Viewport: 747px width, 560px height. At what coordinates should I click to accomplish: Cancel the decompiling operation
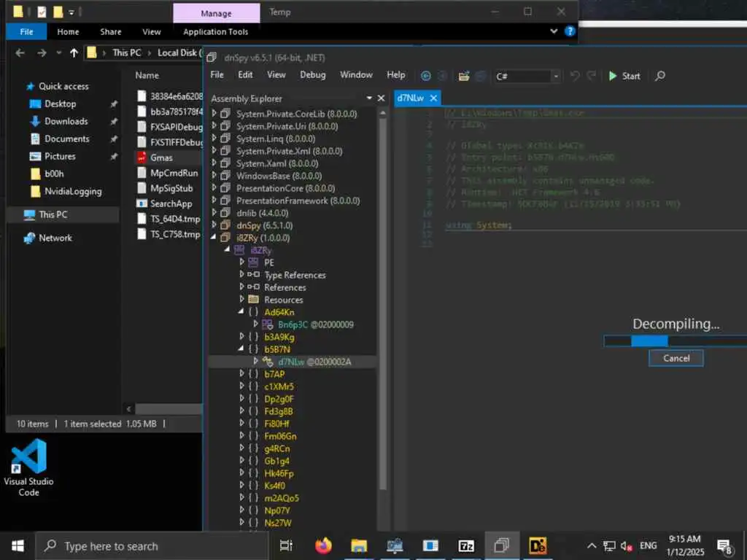point(676,358)
